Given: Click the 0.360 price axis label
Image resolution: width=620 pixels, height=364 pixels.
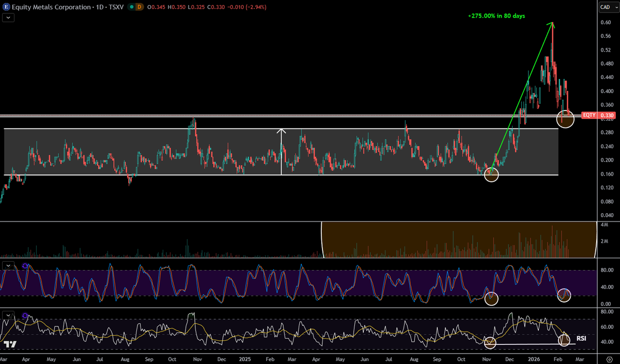Looking at the screenshot, I should tap(607, 105).
